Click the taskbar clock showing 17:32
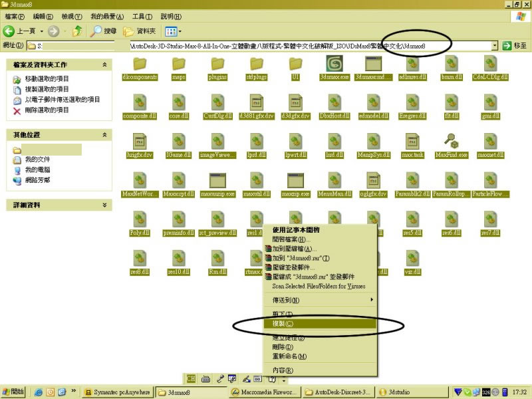This screenshot has height=399, width=532. tap(519, 392)
